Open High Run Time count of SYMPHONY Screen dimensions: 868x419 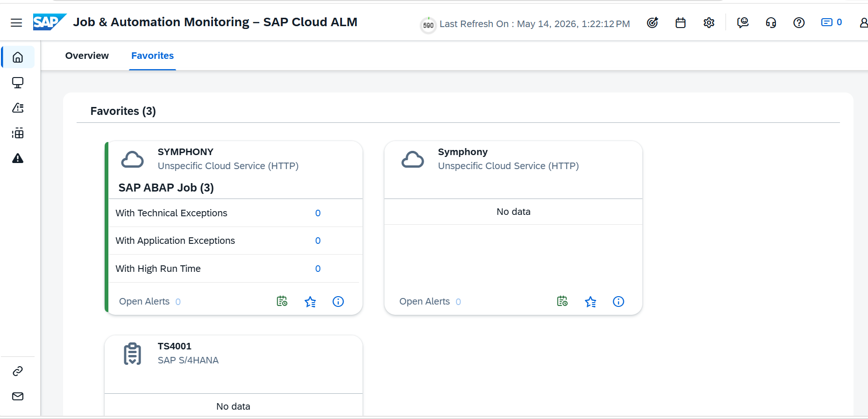click(x=318, y=269)
